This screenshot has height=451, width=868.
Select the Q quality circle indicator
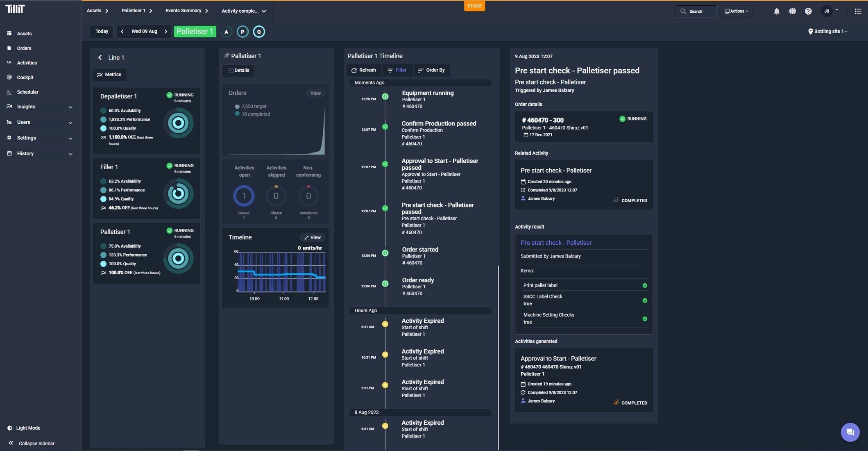point(259,32)
